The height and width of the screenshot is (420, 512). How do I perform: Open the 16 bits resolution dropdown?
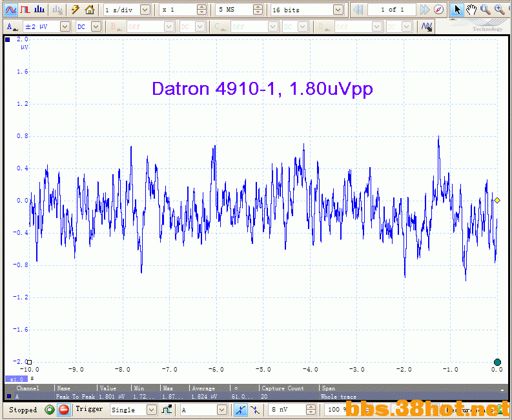338,10
